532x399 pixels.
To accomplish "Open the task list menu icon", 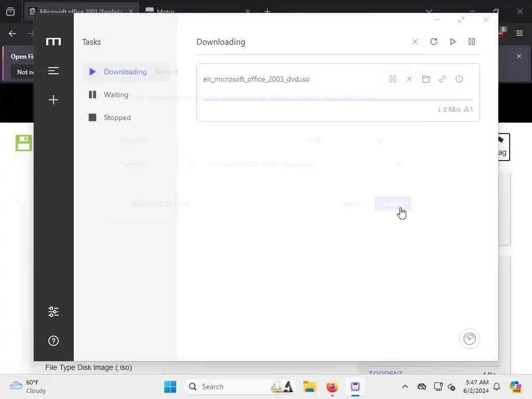I will tap(54, 71).
